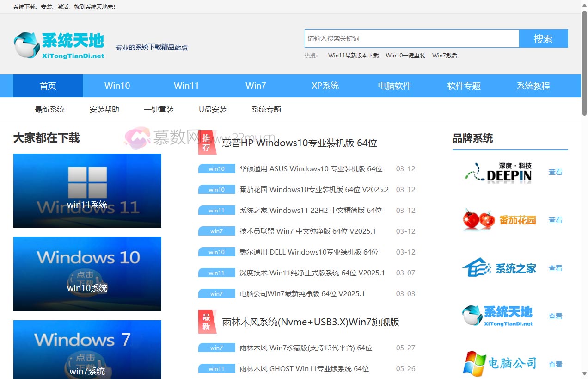Select the sidebar 系统天地 brand icon
The width and height of the screenshot is (588, 379).
[499, 316]
